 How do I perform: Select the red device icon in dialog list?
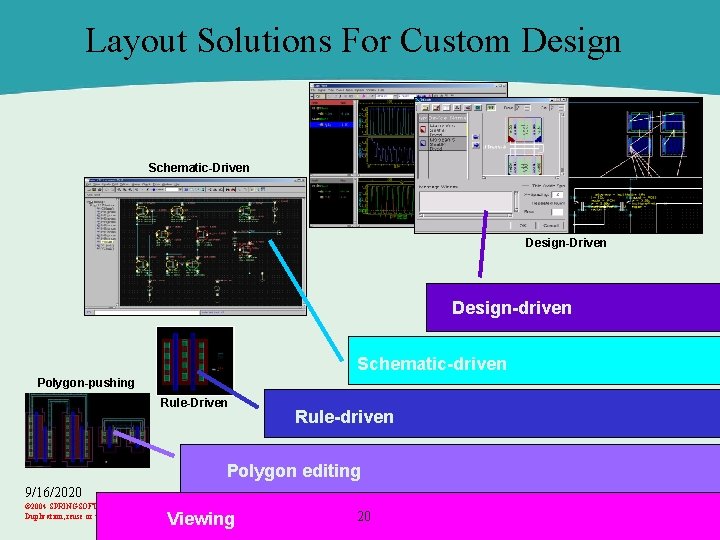point(422,130)
